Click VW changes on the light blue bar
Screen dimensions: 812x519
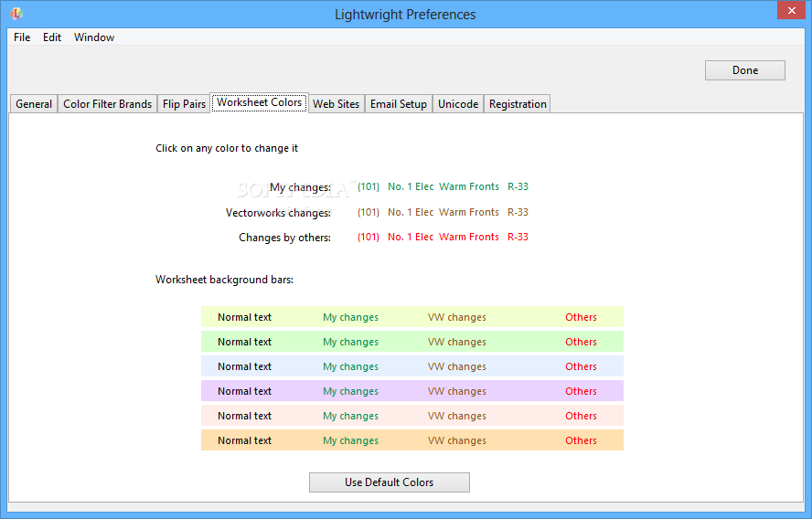[x=457, y=367]
